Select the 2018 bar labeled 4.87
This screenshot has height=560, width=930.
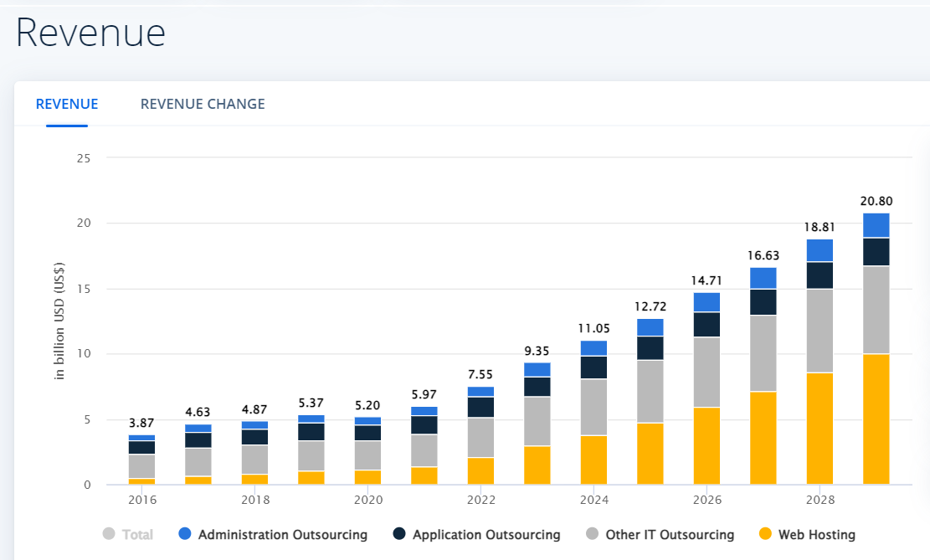(x=254, y=453)
